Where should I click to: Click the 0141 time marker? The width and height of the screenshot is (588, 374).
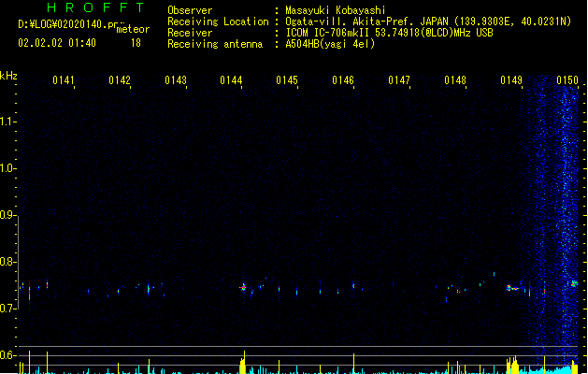64,80
